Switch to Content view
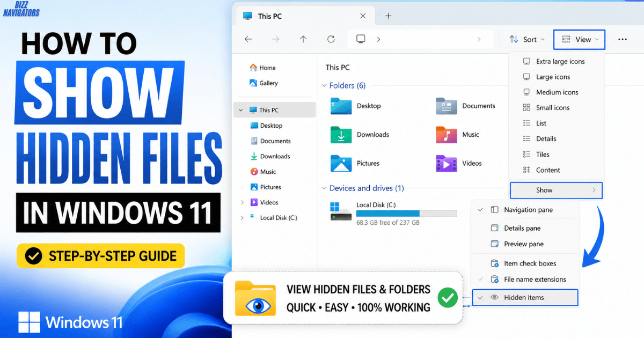Screen dimensions: 644x338 point(556,170)
